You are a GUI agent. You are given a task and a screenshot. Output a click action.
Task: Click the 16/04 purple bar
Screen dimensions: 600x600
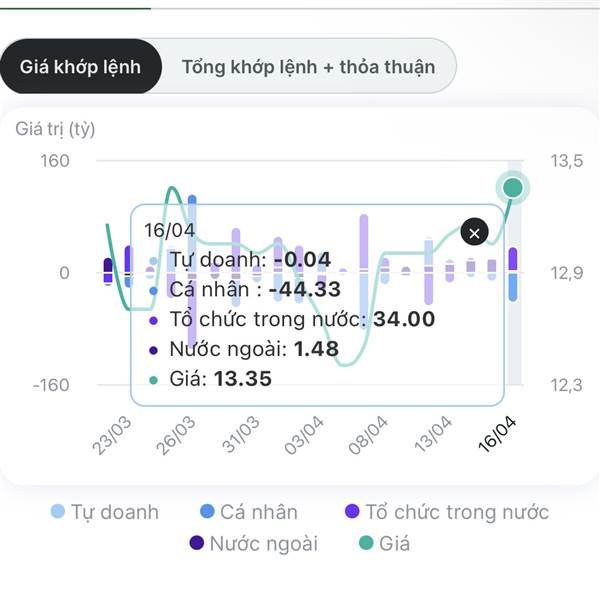[x=513, y=260]
